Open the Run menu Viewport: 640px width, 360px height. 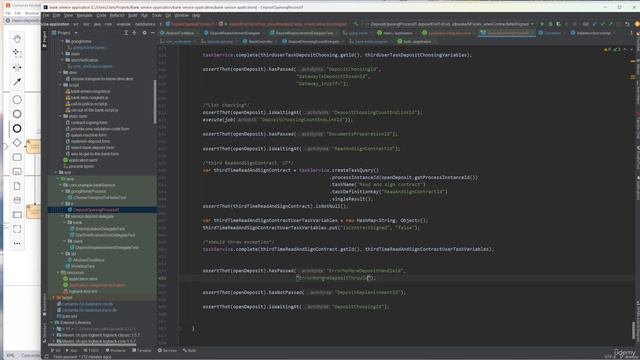(144, 16)
